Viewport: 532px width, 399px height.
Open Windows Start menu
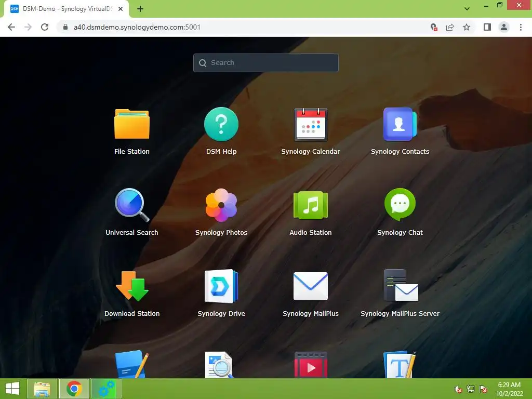click(x=12, y=389)
